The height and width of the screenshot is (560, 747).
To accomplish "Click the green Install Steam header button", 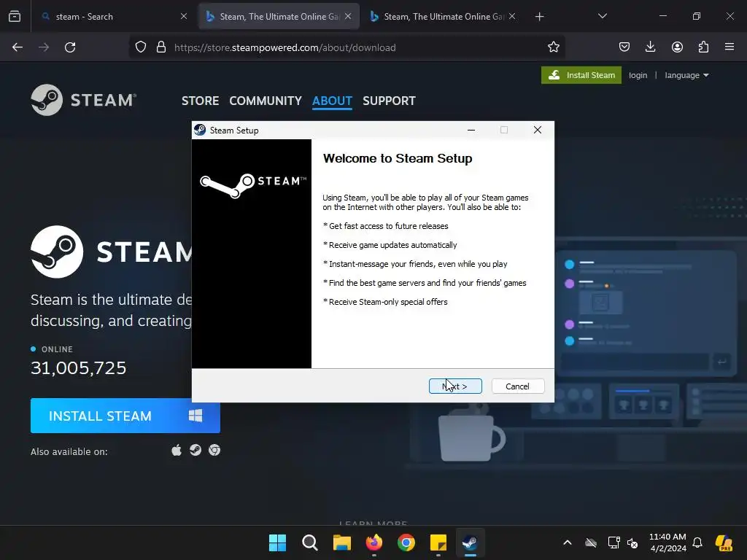I will pos(581,75).
